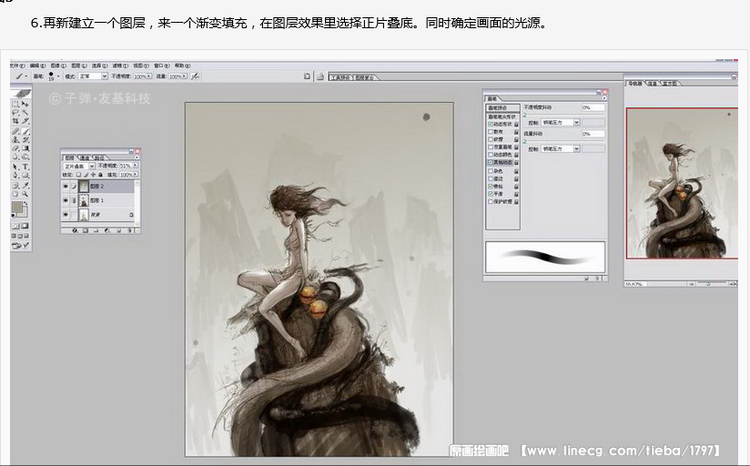Uncheck 喷枪 option in Brushes panel

pos(490,186)
